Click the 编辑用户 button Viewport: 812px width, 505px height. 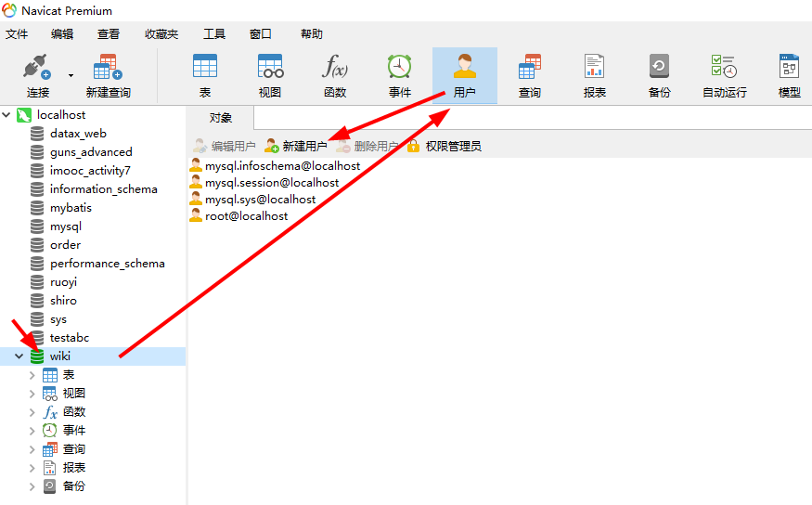coord(225,147)
